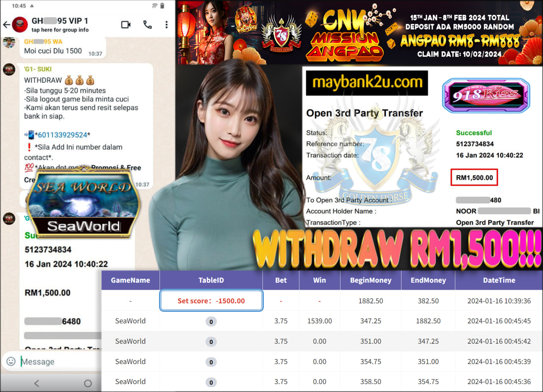
Task: Open the three-dot more options menu
Action: tap(166, 25)
